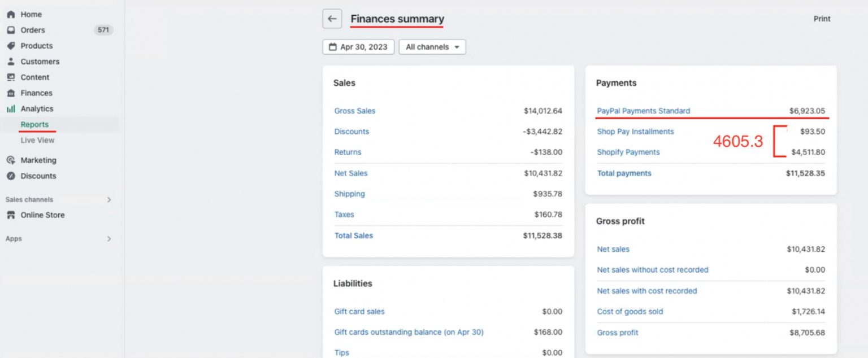Click the Products tag icon
Viewport: 868px width, 358px height.
(x=12, y=46)
